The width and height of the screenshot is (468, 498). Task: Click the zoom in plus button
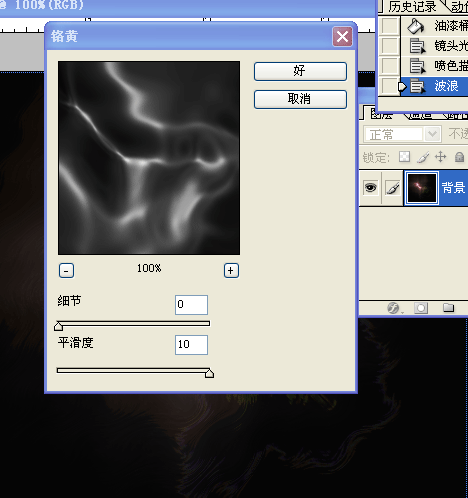click(231, 270)
